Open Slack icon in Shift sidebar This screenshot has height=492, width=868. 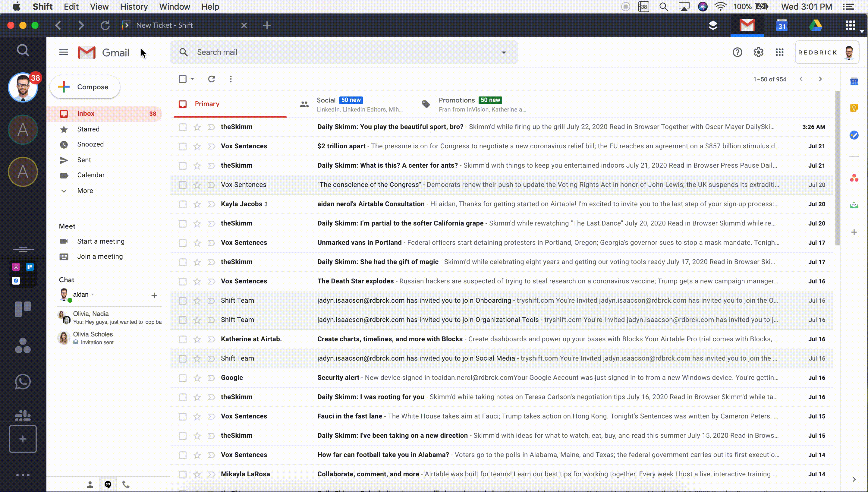23,415
